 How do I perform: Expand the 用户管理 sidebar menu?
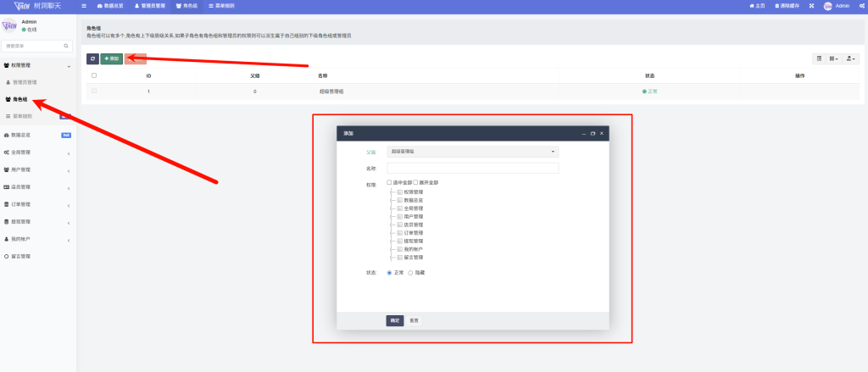[x=36, y=169]
